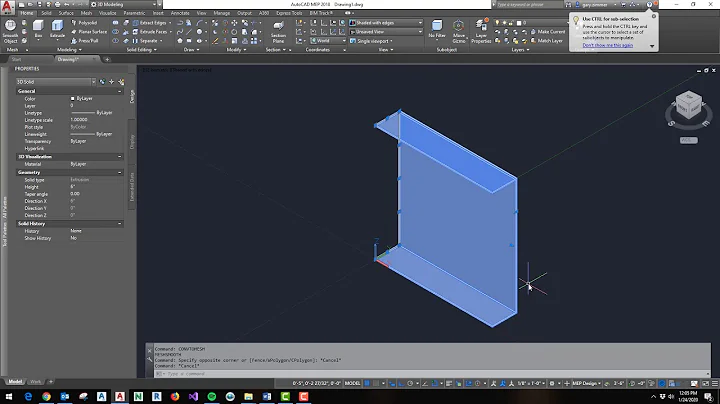
Task: Open the Shaded with edges visual style dropdown
Action: pyautogui.click(x=386, y=22)
